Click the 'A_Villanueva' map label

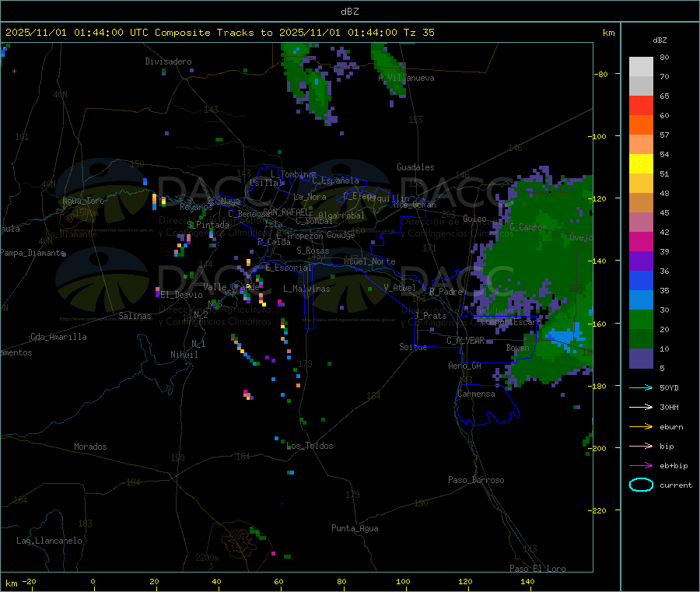click(406, 78)
